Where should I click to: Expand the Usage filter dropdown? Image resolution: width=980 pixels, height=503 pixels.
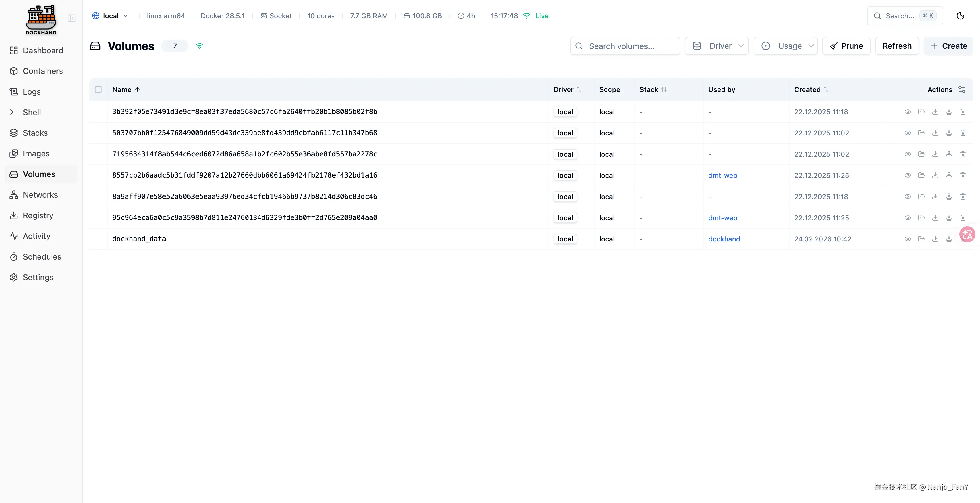point(786,46)
